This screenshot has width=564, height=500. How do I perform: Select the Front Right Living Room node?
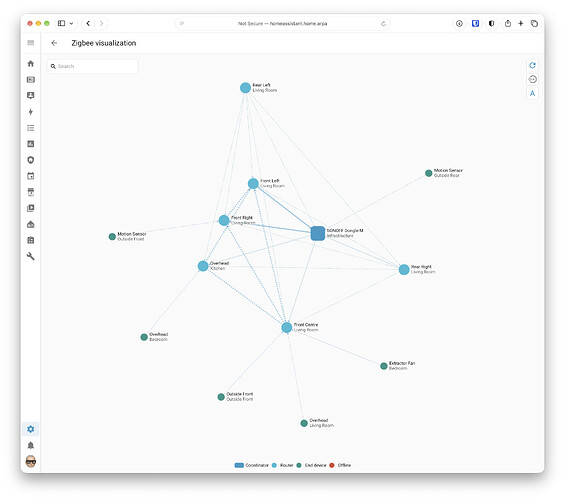click(x=224, y=221)
